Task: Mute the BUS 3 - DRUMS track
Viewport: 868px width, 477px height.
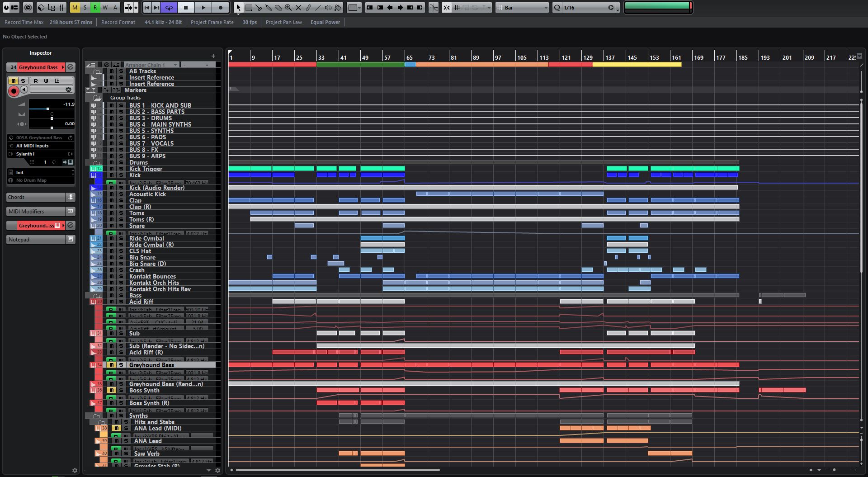Action: tap(112, 118)
